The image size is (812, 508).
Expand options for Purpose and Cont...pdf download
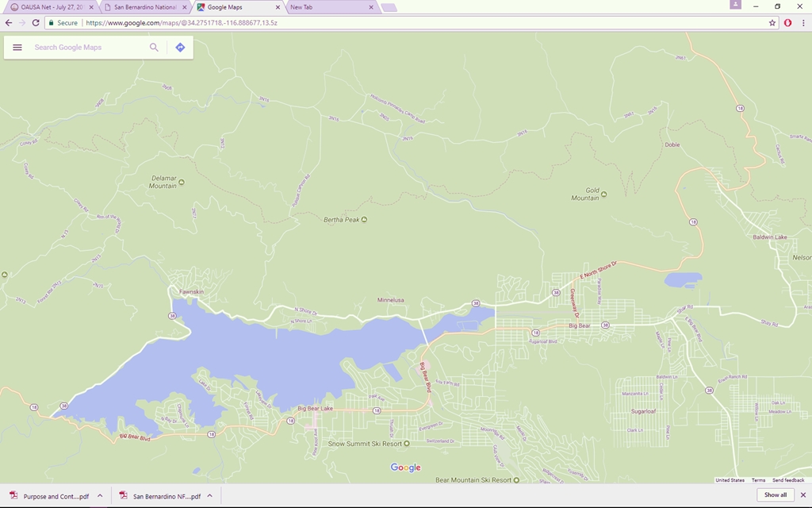[x=100, y=496]
